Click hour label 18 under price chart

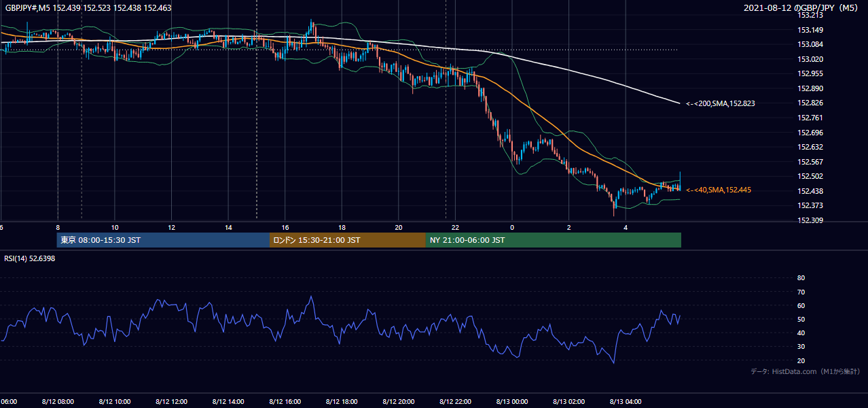tap(342, 228)
